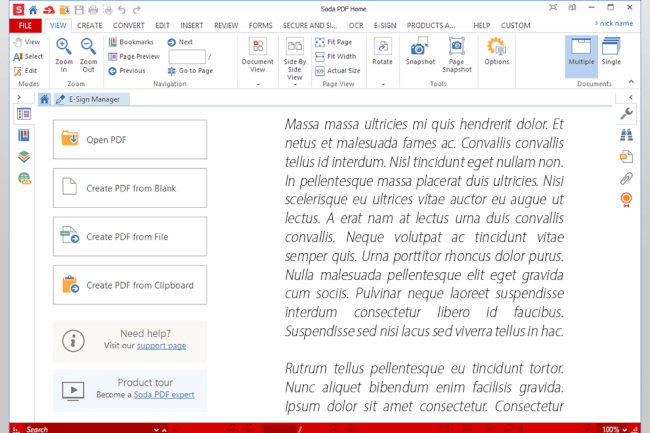Click Create PDF from Blank button
This screenshot has height=433, width=650.
click(130, 188)
